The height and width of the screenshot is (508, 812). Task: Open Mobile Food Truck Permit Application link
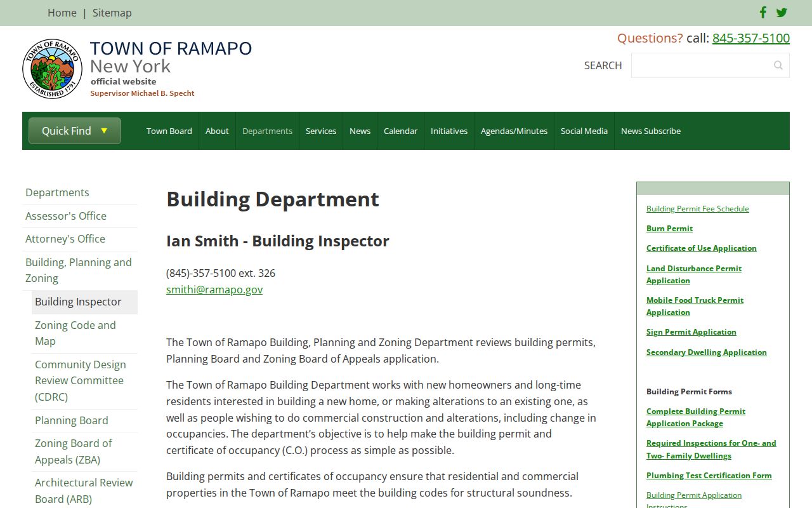click(695, 306)
